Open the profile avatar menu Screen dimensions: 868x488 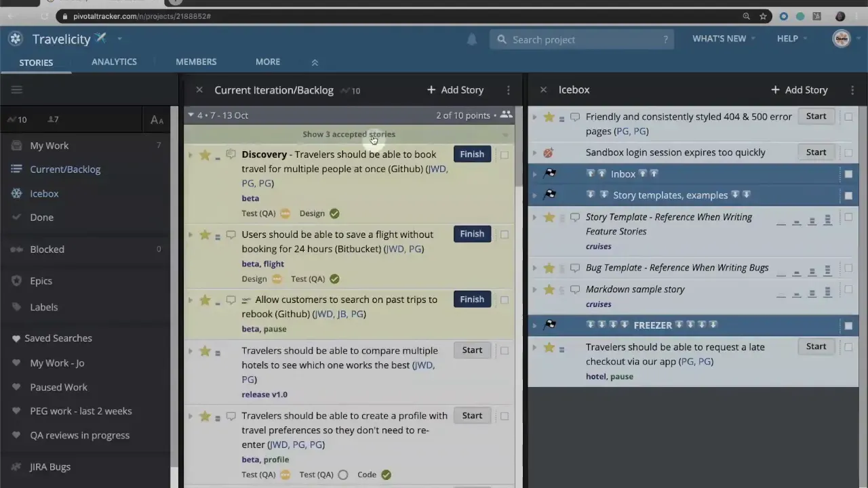coord(841,39)
